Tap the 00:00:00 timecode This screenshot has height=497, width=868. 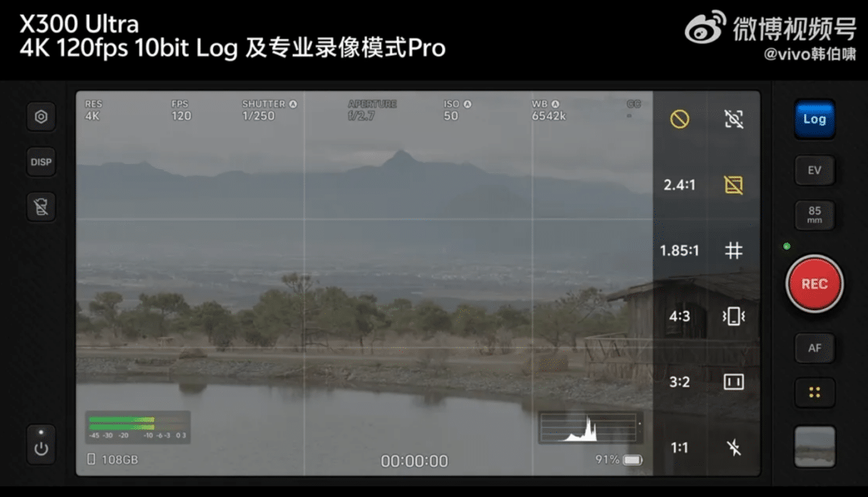tap(414, 461)
